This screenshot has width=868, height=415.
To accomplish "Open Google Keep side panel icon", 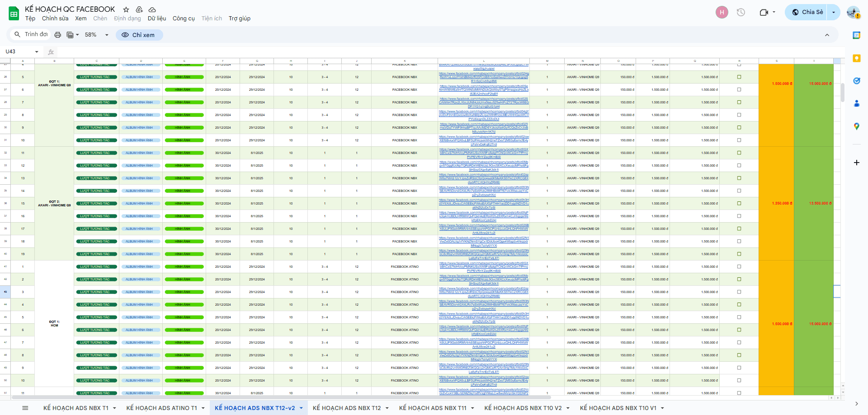I will point(856,58).
